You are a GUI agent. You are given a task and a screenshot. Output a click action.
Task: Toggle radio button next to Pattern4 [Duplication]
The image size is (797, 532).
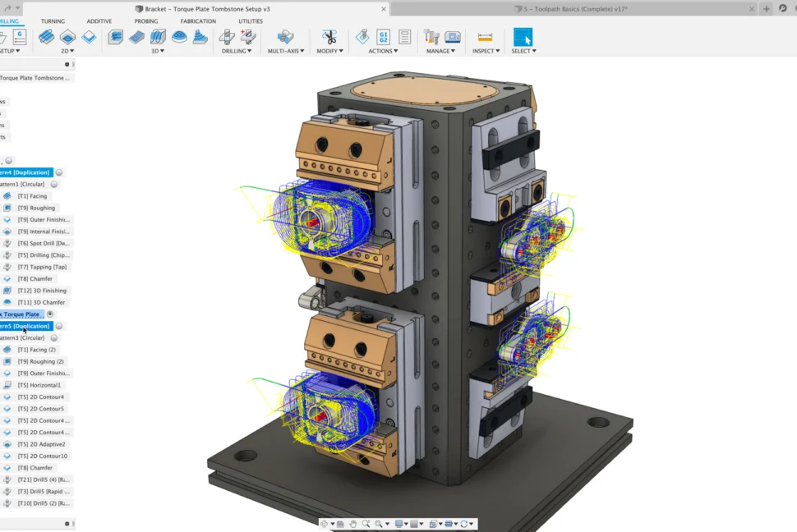pyautogui.click(x=59, y=172)
